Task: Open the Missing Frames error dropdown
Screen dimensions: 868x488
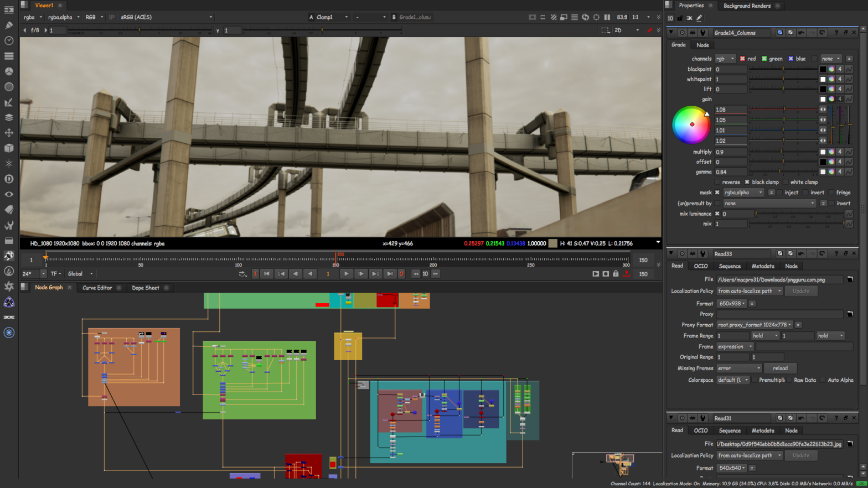Action: click(738, 368)
